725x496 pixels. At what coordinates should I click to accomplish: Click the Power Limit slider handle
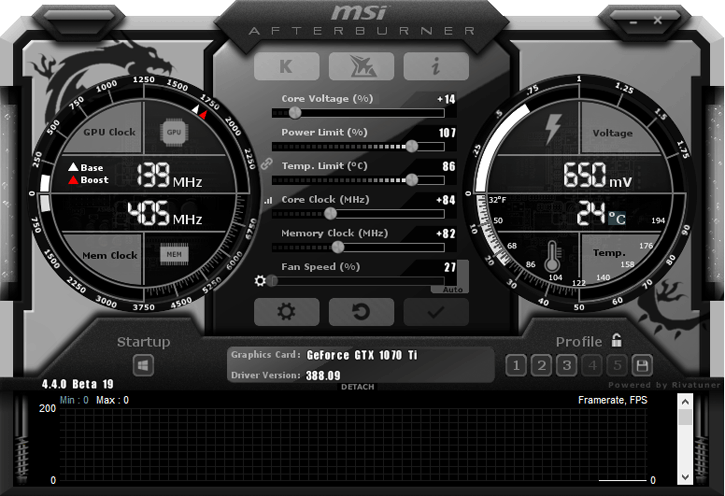[412, 146]
